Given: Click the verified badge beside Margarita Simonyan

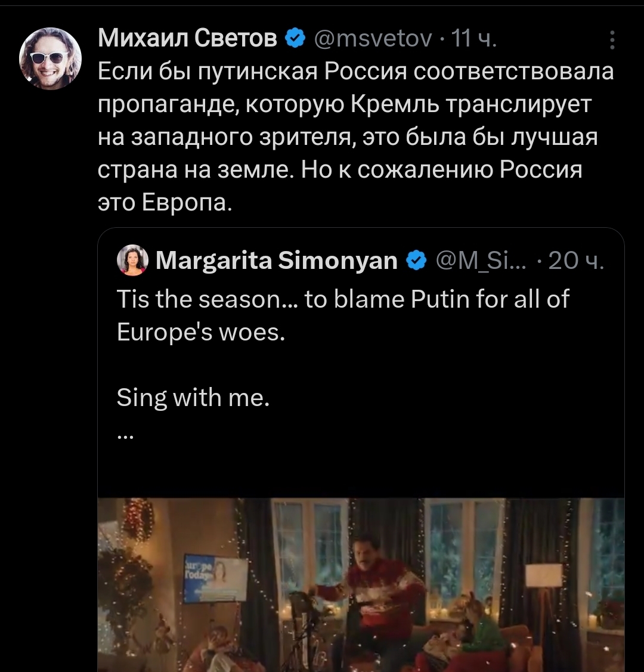Looking at the screenshot, I should coord(417,261).
